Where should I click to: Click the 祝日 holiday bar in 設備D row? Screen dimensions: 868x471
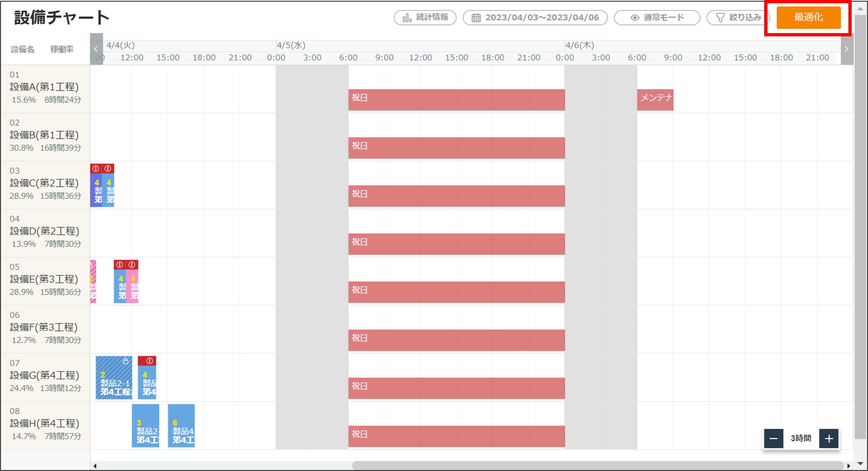click(x=457, y=244)
